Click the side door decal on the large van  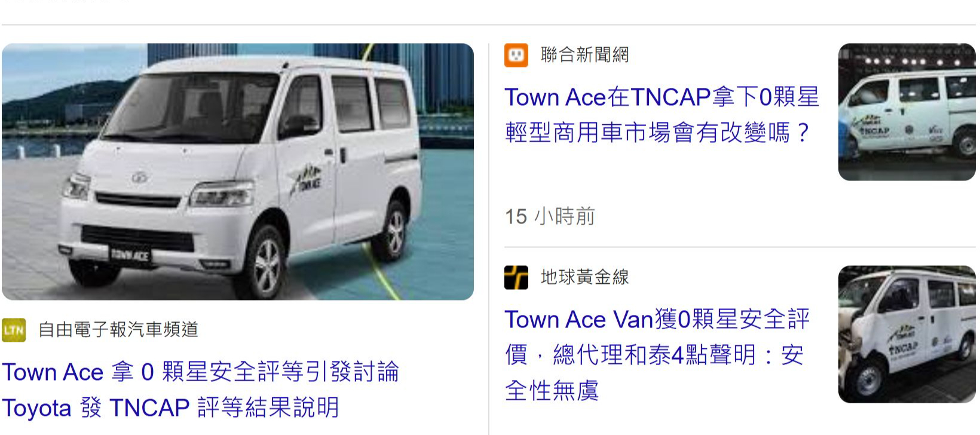click(306, 179)
